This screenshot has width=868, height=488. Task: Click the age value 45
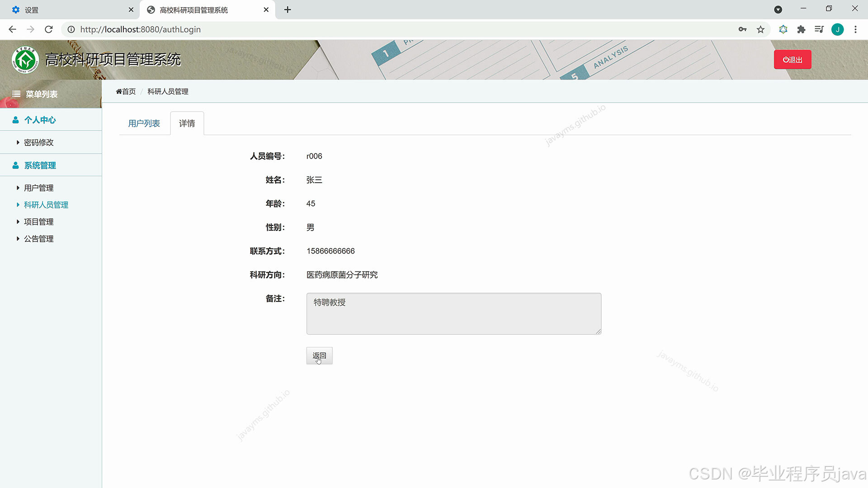[x=311, y=204]
